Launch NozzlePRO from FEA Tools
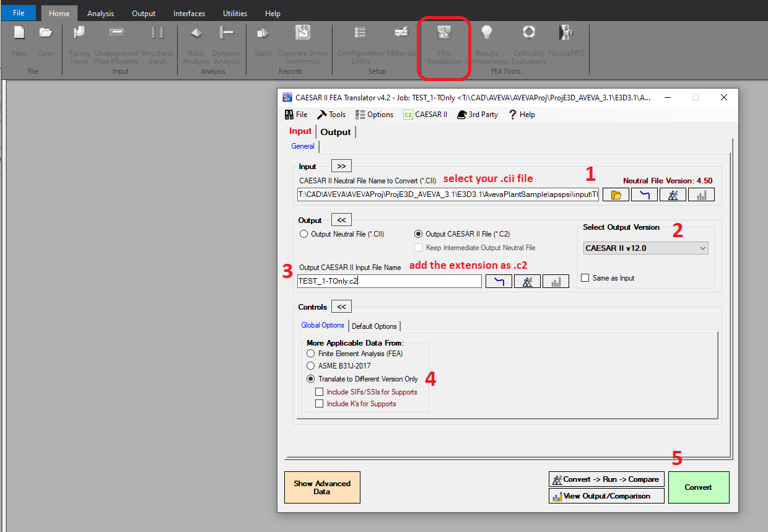768x532 pixels. point(566,41)
